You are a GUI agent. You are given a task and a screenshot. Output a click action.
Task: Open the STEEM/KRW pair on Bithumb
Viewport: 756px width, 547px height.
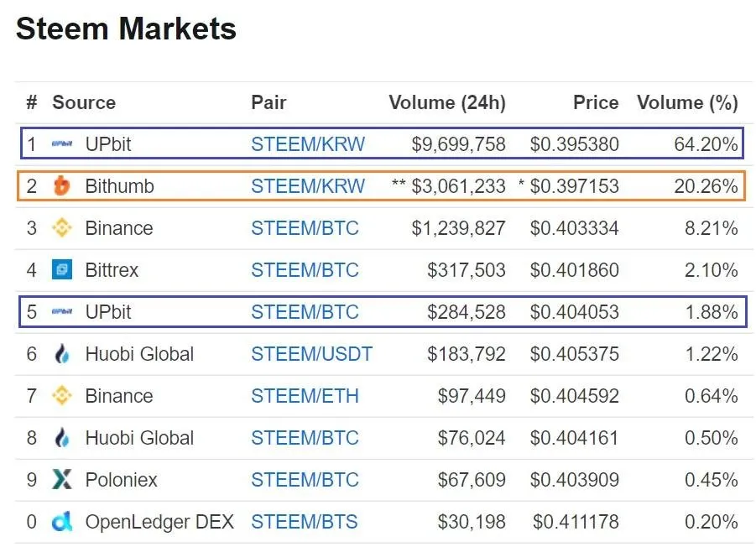point(308,186)
